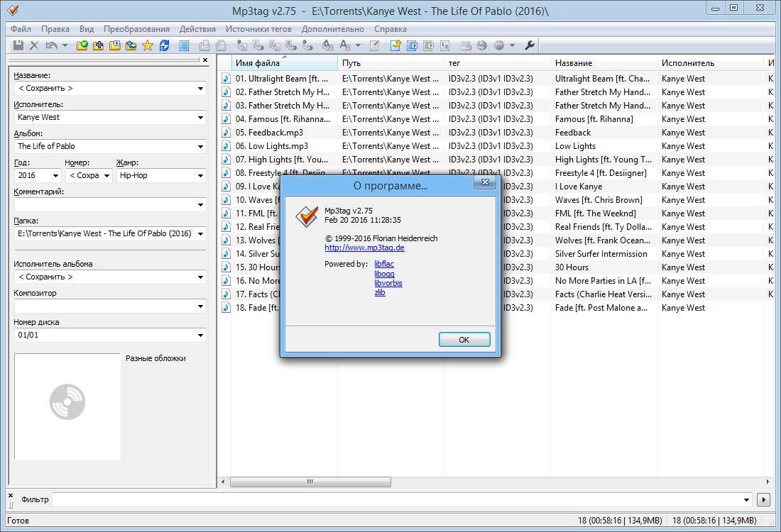Open the Дополнительно menu
781x532 pixels.
pyautogui.click(x=333, y=29)
